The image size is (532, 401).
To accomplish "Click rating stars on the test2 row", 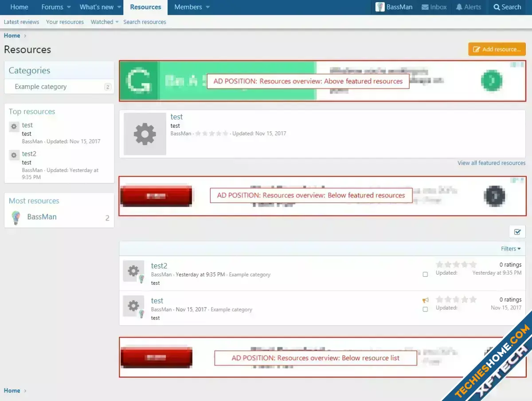I will click(x=456, y=264).
